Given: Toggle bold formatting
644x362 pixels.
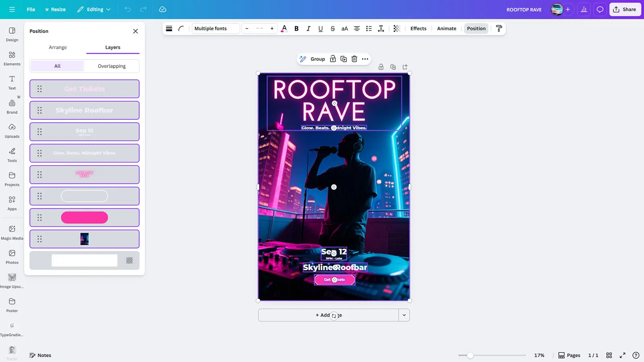Looking at the screenshot, I should (297, 29).
